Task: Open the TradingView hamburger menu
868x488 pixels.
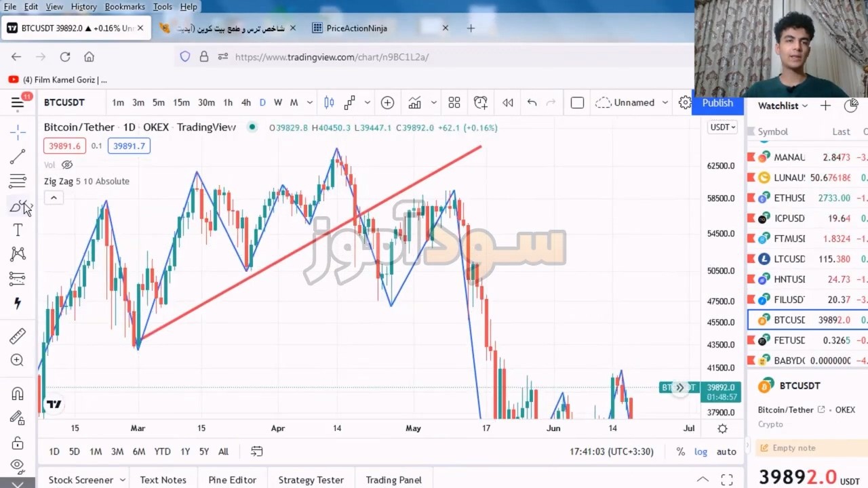Action: click(x=18, y=103)
